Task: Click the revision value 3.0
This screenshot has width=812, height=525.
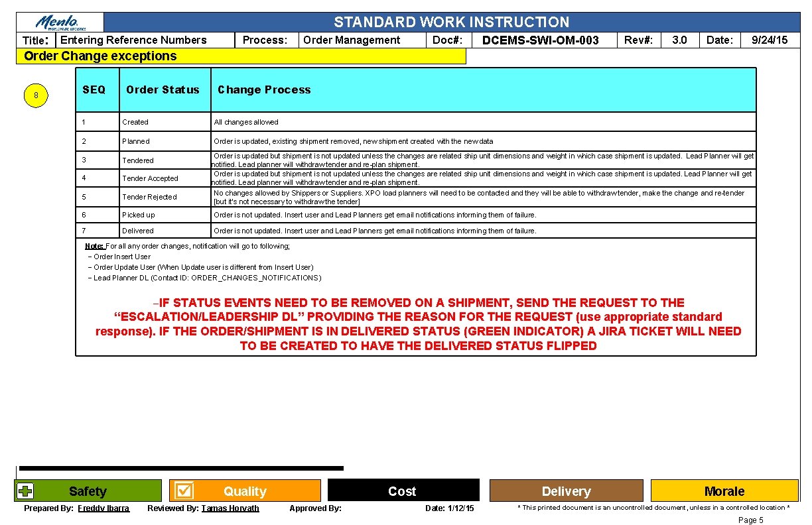Action: pyautogui.click(x=679, y=40)
